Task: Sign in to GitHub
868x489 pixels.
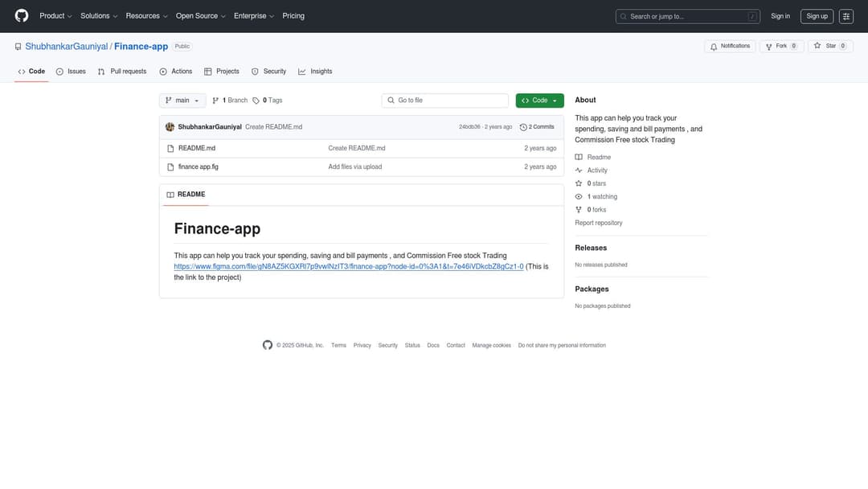Action: (x=780, y=16)
